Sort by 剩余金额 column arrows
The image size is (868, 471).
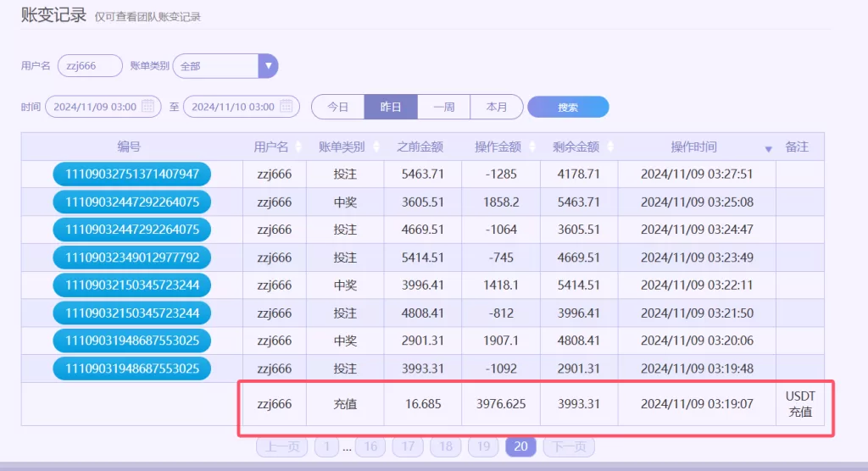point(610,147)
